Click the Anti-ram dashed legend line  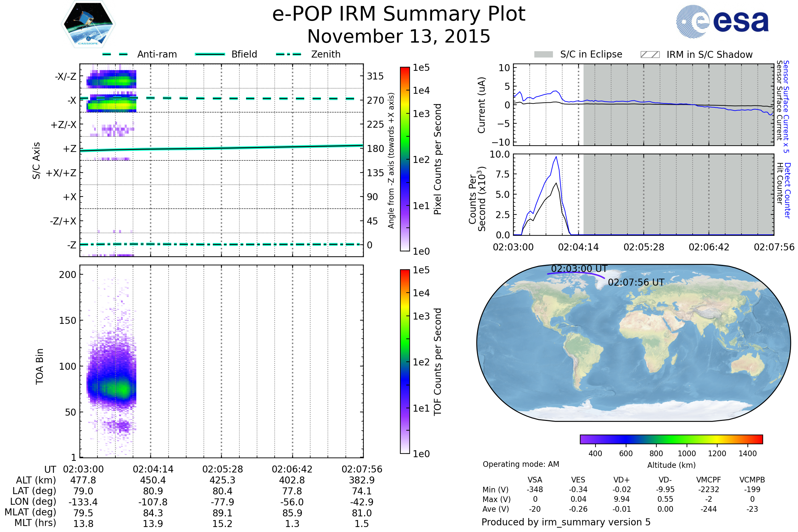115,54
